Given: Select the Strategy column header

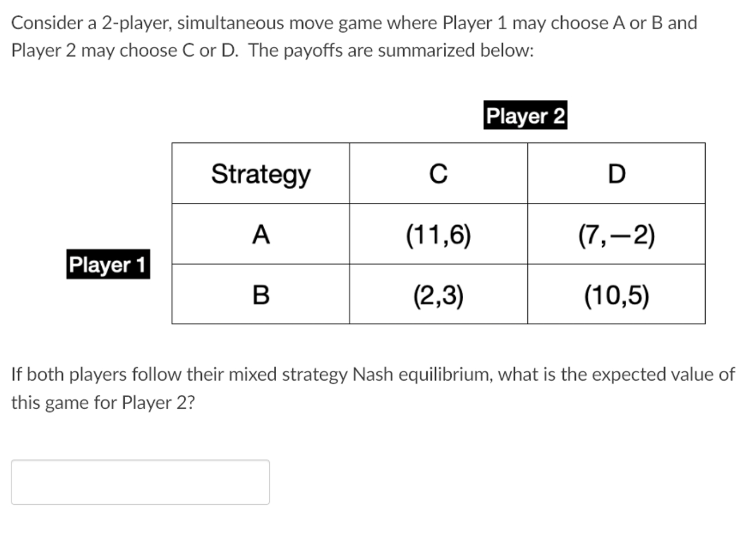Looking at the screenshot, I should [260, 174].
